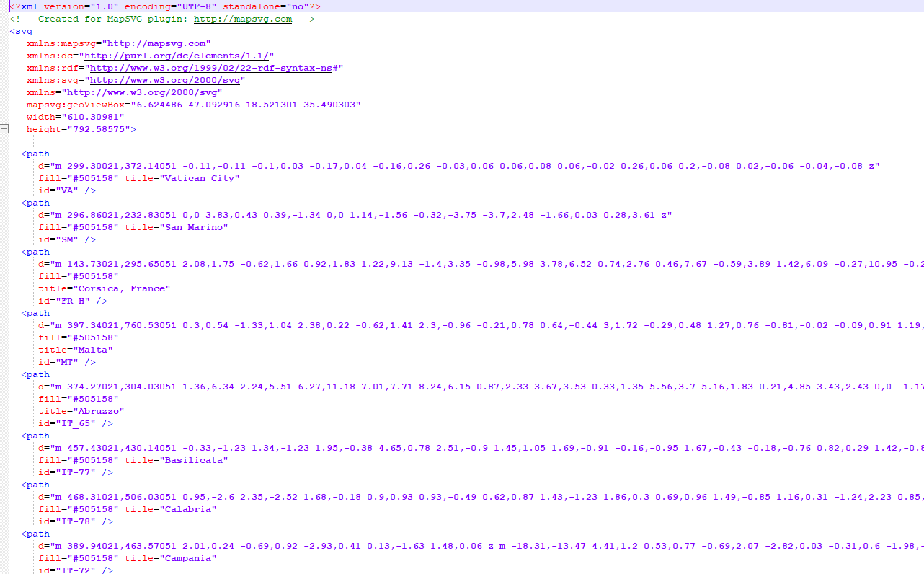Click the plain xmlns attribute's URL link
The height and width of the screenshot is (574, 924).
tap(142, 92)
